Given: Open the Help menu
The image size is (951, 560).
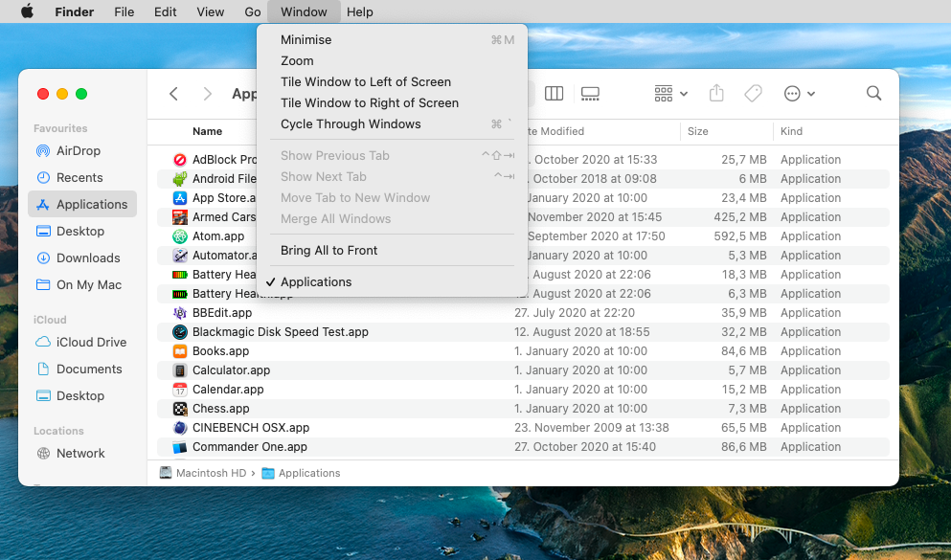Looking at the screenshot, I should [x=360, y=11].
